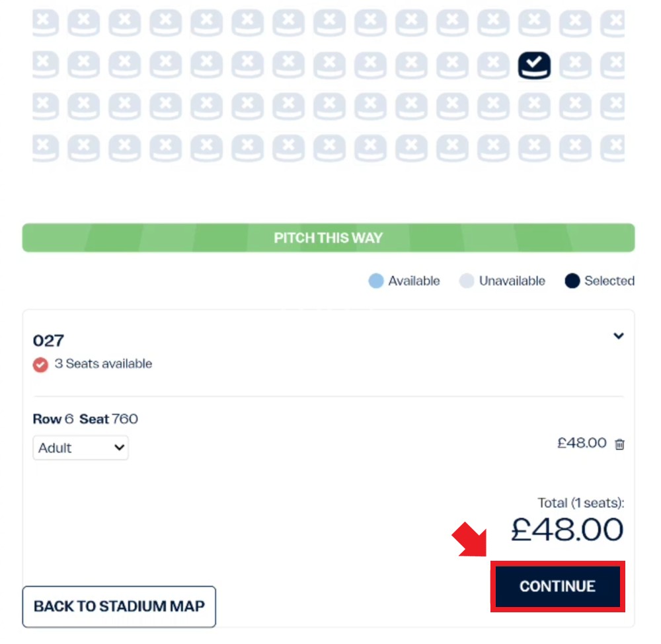Click the CONTINUE button
The image size is (661, 644).
(557, 586)
